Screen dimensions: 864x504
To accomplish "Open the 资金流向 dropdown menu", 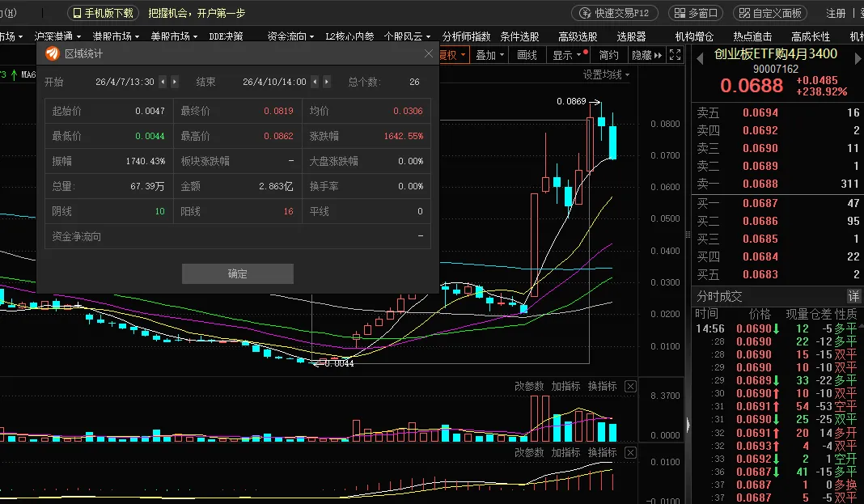I will (291, 36).
